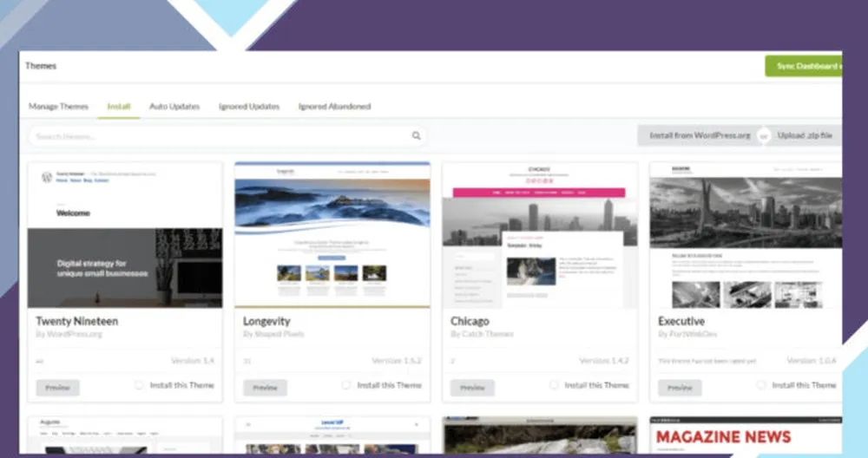
Task: Switch to the Manage Themes tab
Action: tap(58, 107)
